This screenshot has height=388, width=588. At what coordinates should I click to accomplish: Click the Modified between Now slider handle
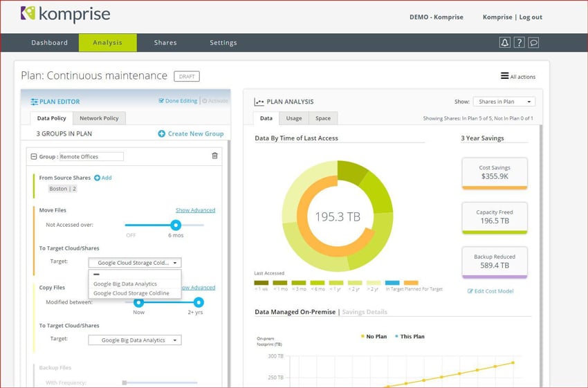139,302
